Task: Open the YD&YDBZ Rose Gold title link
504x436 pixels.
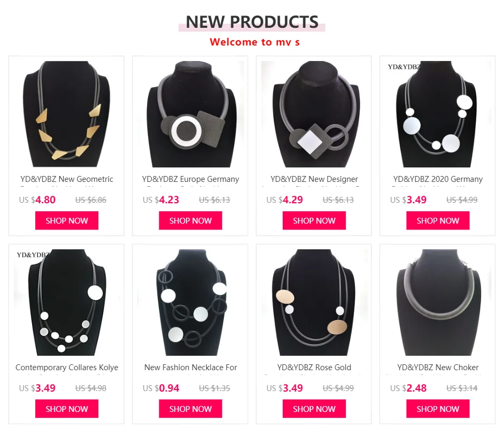Action: pyautogui.click(x=314, y=368)
